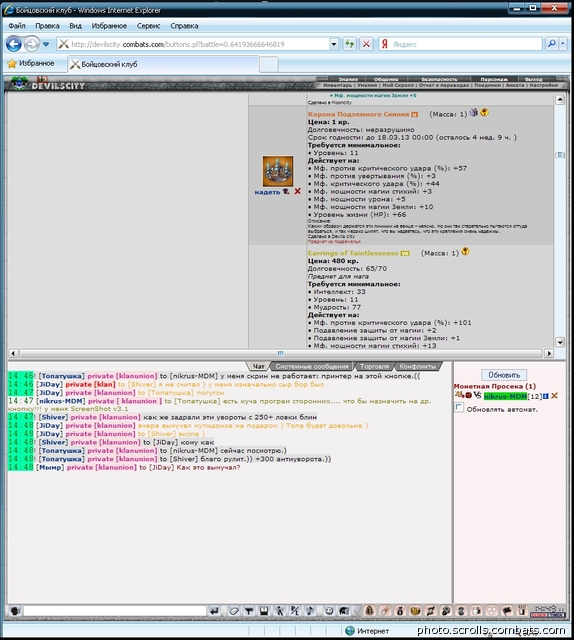Switch to the Системные сообщения tab
This screenshot has width=574, height=640.
(312, 366)
